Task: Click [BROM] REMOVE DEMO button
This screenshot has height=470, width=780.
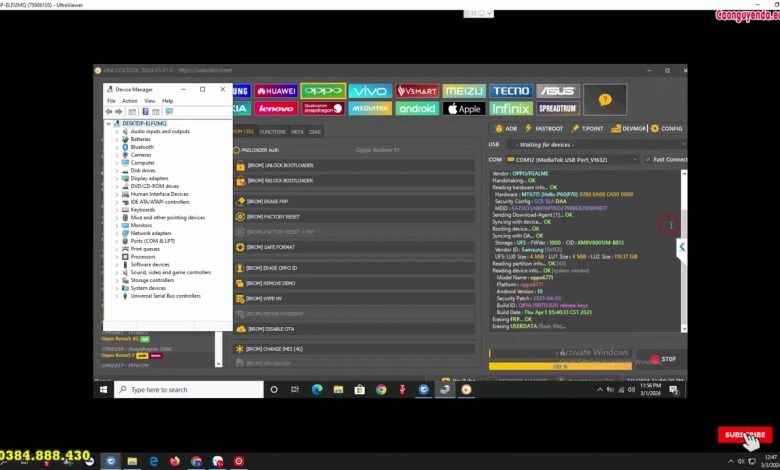Action: 354,283
